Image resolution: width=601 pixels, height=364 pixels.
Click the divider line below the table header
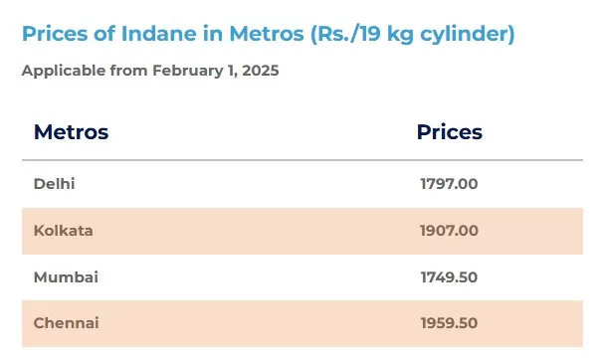[x=302, y=160]
